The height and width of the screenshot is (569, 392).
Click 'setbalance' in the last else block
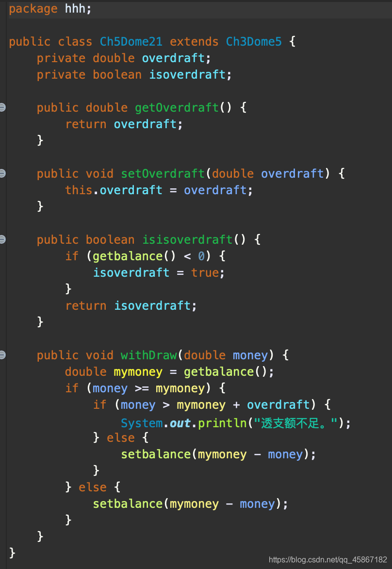128,503
